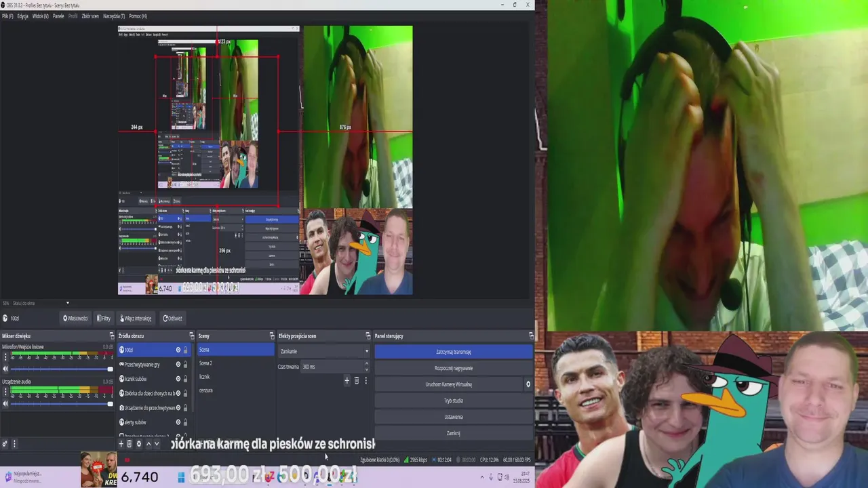The width and height of the screenshot is (868, 488).
Task: Hide the Zbiórka dla dzieci chorych source
Action: tap(178, 393)
